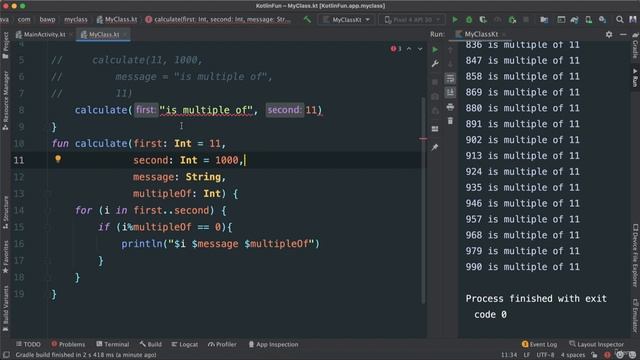Click the Sync Project with Gradle icon
This screenshot has width=640, height=360.
tap(575, 20)
